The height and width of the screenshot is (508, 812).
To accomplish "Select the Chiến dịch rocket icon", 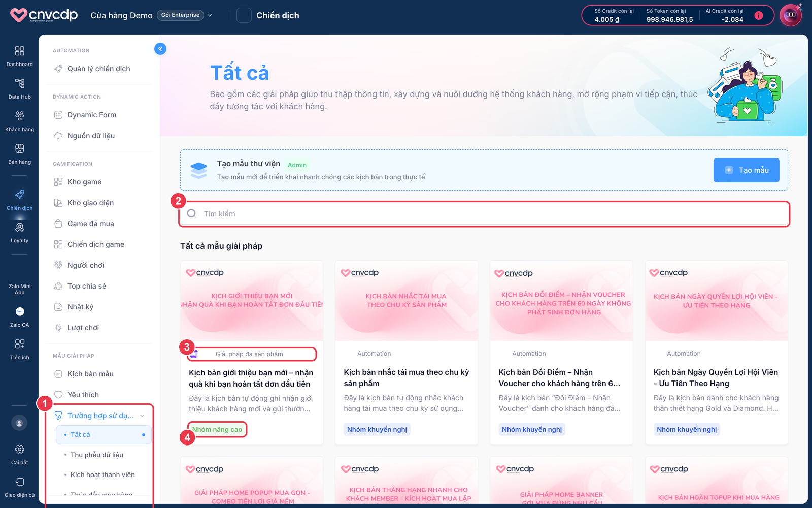I will [x=19, y=195].
